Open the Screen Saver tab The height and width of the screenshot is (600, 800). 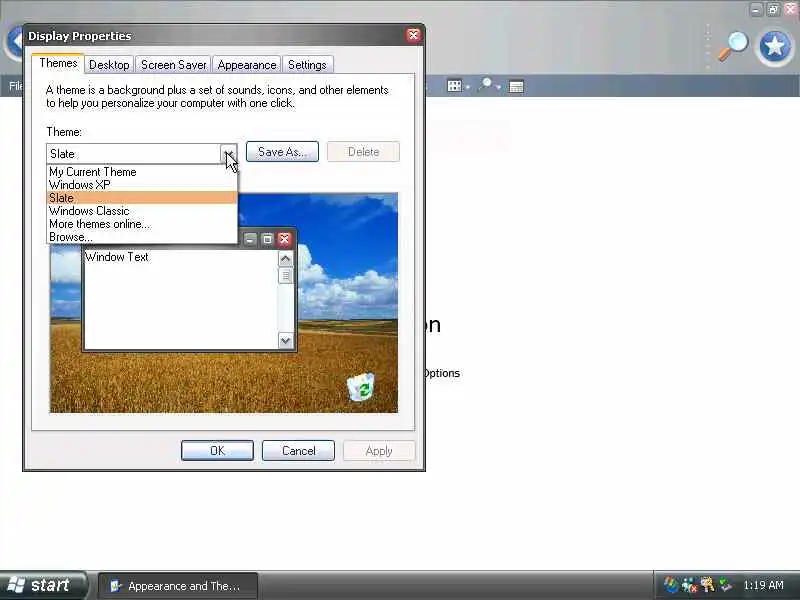173,65
